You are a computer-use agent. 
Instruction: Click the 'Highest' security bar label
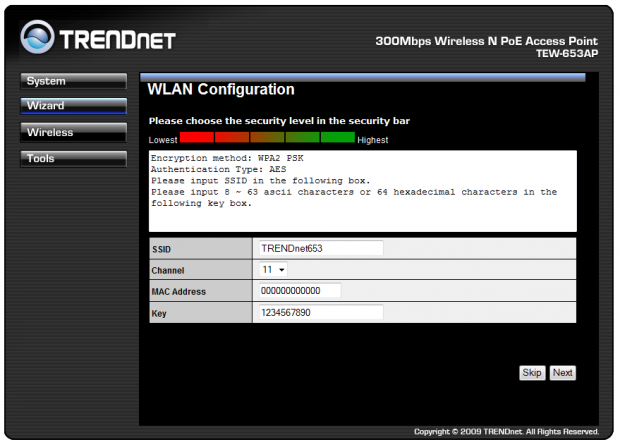click(372, 140)
